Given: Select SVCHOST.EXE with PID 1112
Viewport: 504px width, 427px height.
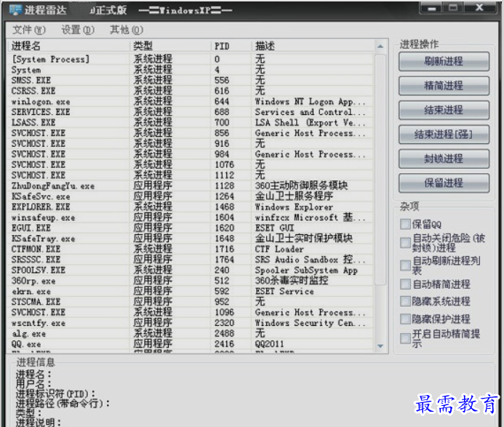Looking at the screenshot, I should 191,175.
